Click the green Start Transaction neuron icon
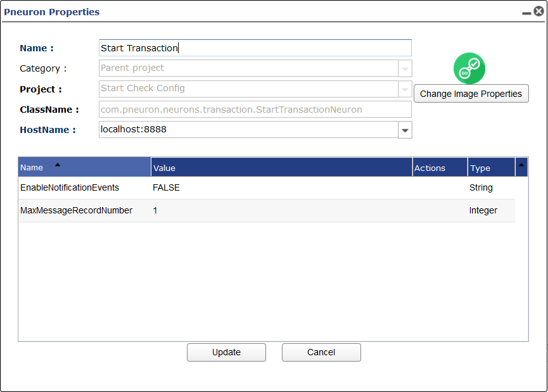 (x=469, y=68)
